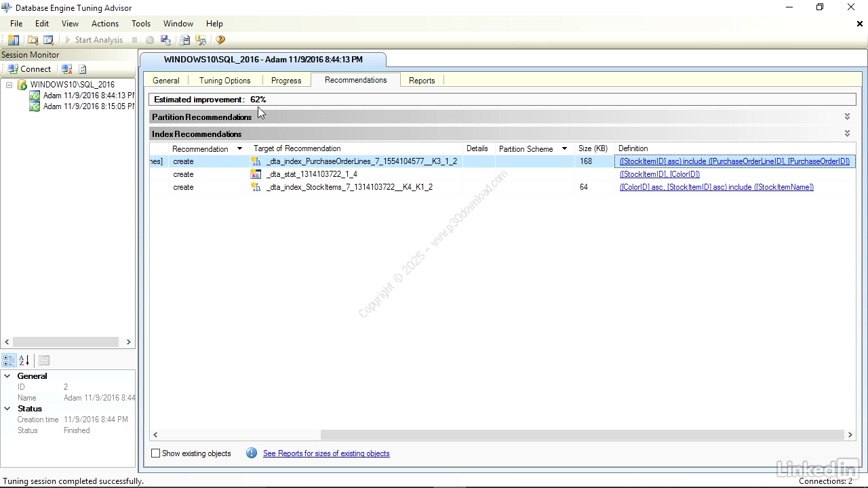The height and width of the screenshot is (488, 868).
Task: Open the View menu
Action: tap(70, 23)
